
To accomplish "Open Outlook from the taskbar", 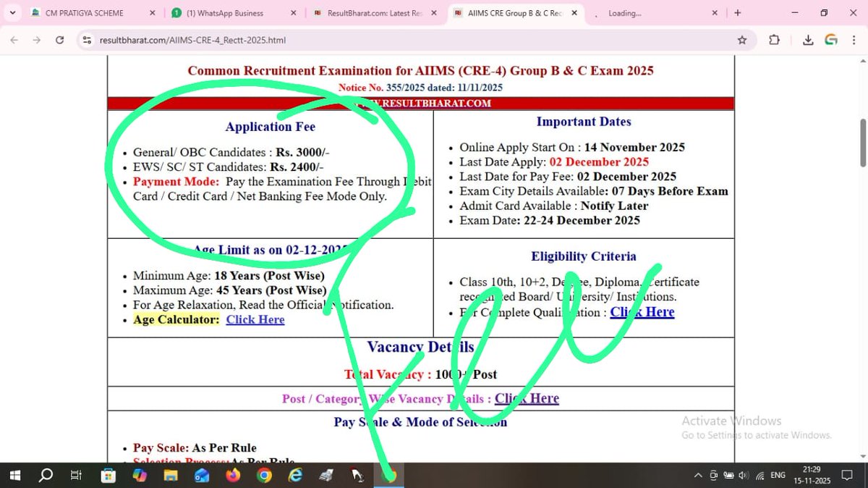I will (x=201, y=475).
